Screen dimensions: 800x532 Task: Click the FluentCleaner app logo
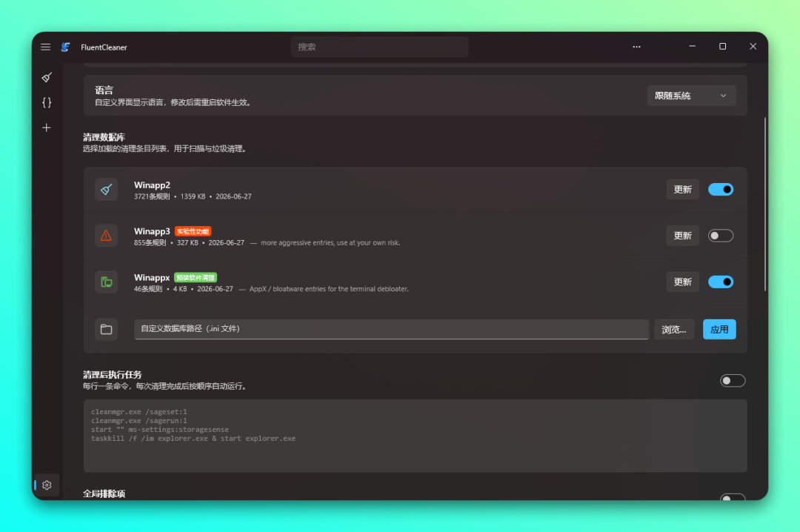pos(66,47)
